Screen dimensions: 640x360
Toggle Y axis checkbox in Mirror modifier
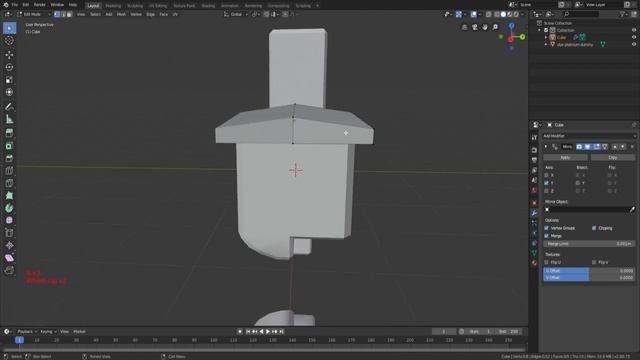pos(546,183)
